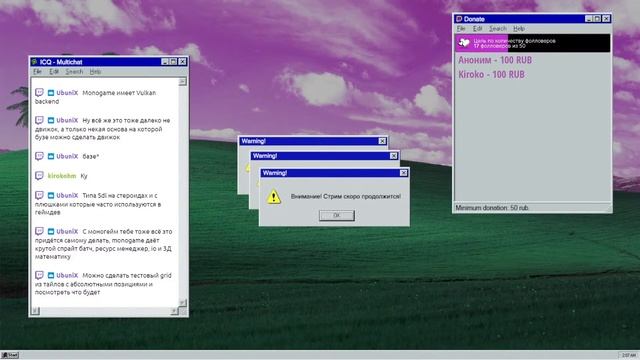Click Twitch icon beside 'С моногейм тебе тоже' message
This screenshot has width=640, height=360.
[39, 231]
